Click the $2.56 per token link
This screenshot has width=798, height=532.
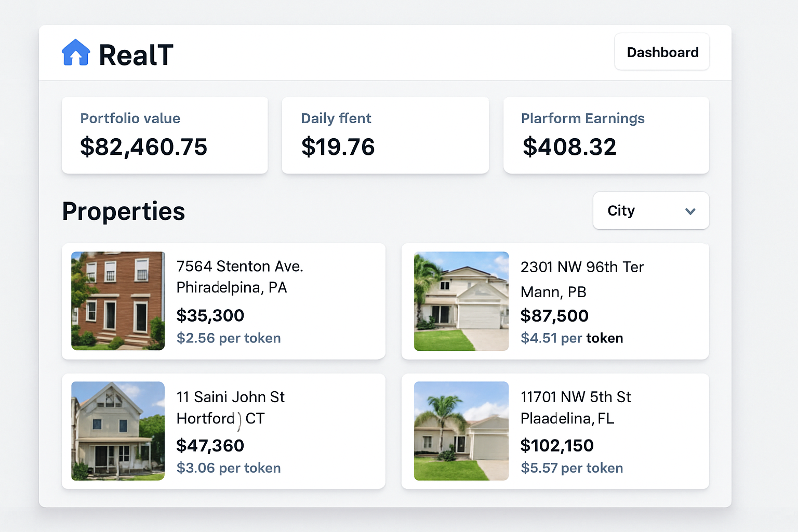click(x=229, y=338)
